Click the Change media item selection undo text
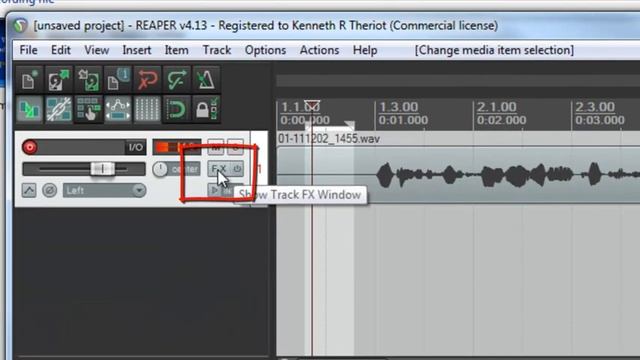The image size is (640, 360). [494, 50]
